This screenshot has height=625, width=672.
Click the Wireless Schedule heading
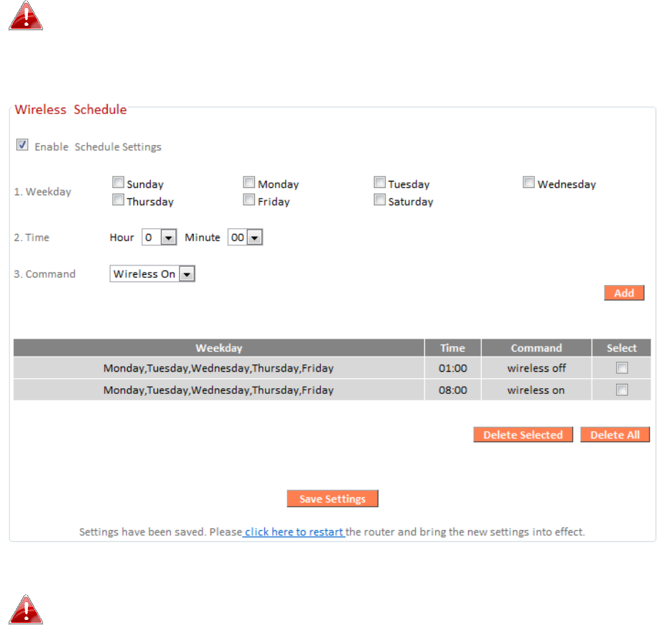point(70,110)
